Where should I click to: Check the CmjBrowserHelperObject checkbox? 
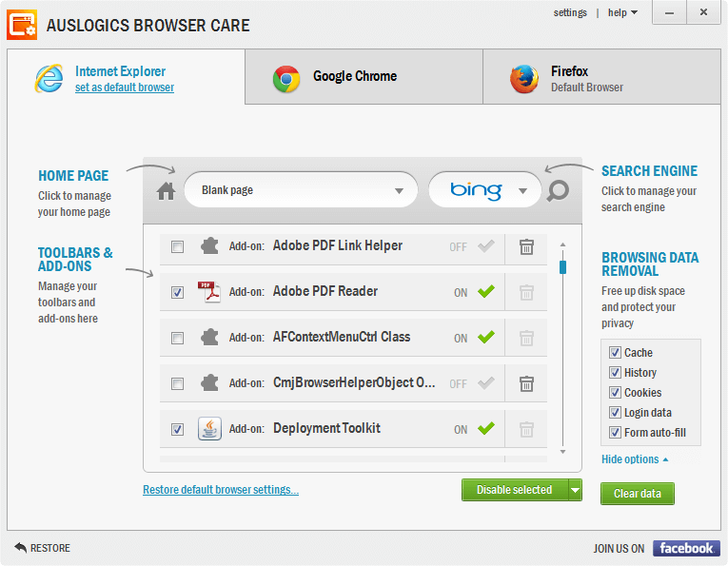tap(177, 383)
